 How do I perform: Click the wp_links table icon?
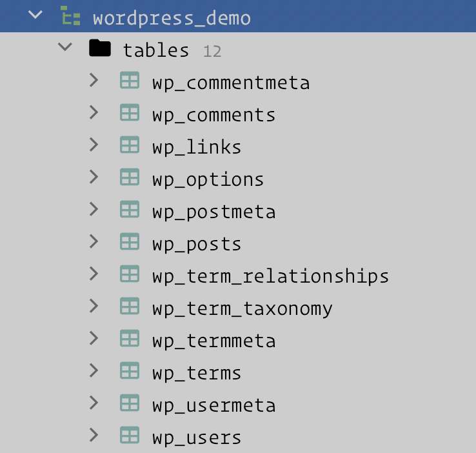(130, 145)
